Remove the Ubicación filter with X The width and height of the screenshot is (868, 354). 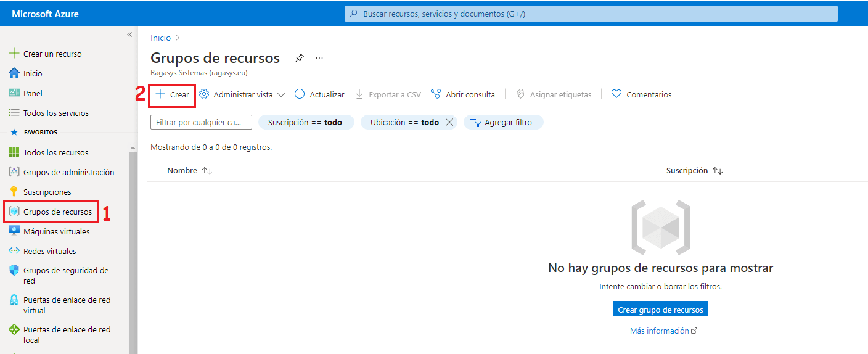(x=449, y=122)
